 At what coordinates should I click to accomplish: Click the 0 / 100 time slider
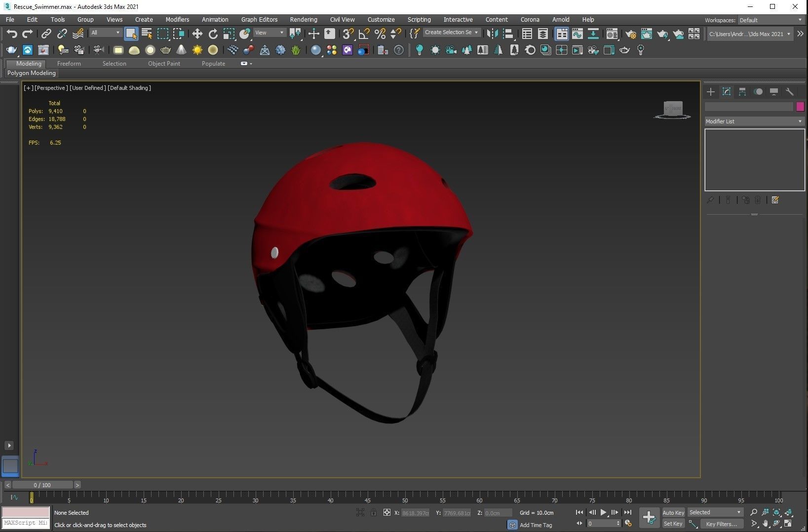42,485
